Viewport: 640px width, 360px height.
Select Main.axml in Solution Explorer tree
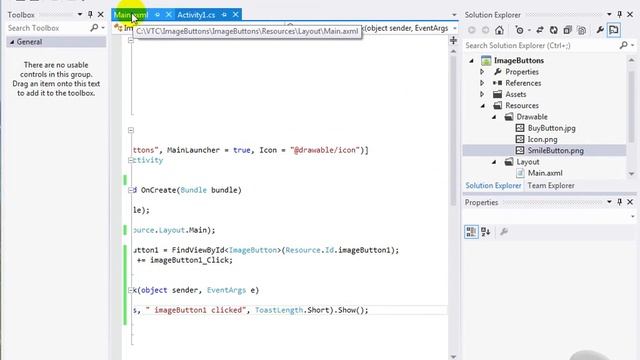(544, 173)
